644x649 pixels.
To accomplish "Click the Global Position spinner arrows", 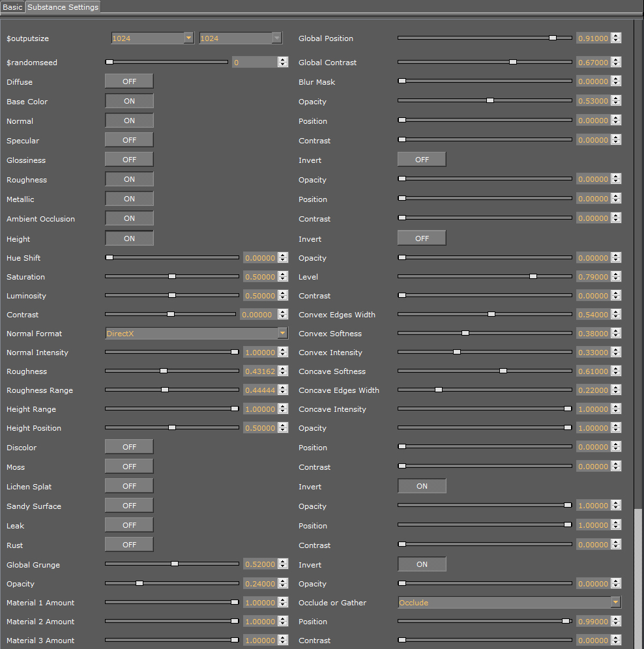I will coord(616,38).
